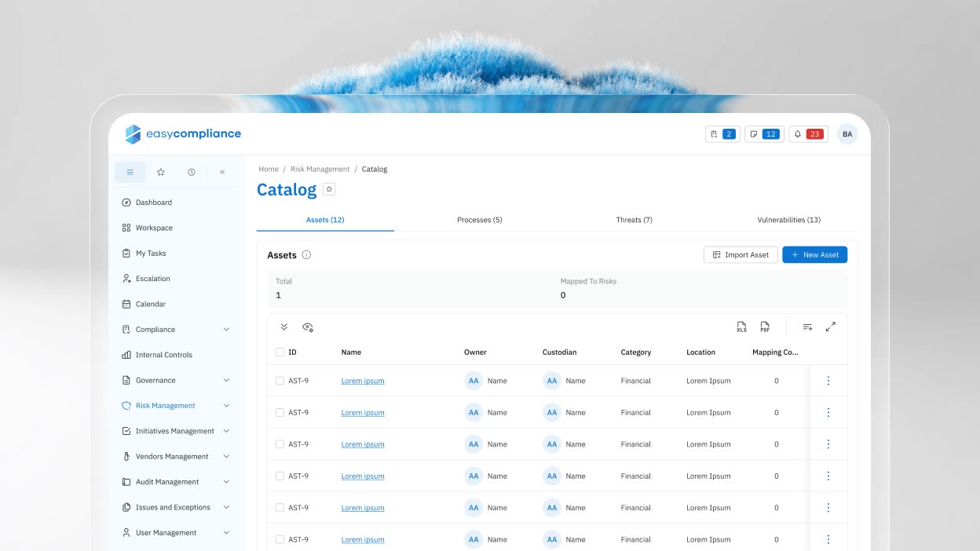Show info tooltip next to Assets heading
Viewport: 980px width, 551px height.
point(306,255)
